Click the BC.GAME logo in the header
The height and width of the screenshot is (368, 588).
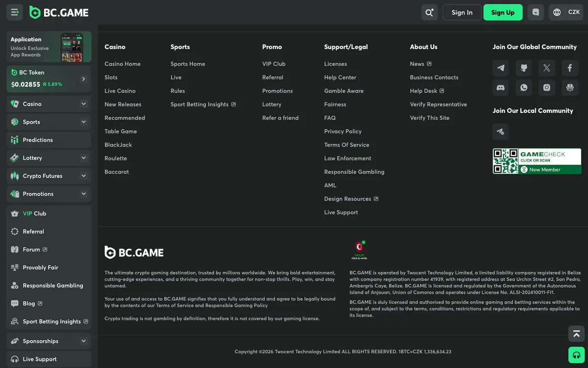coord(59,12)
